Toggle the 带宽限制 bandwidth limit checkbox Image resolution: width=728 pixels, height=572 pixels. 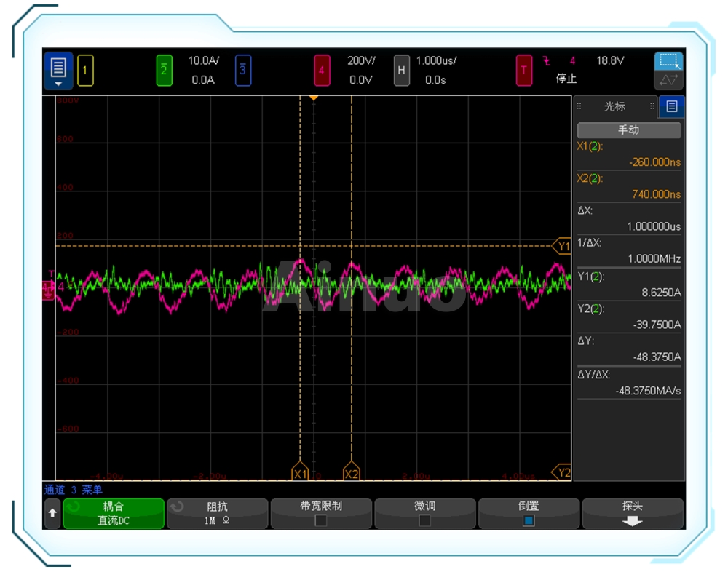point(321,520)
